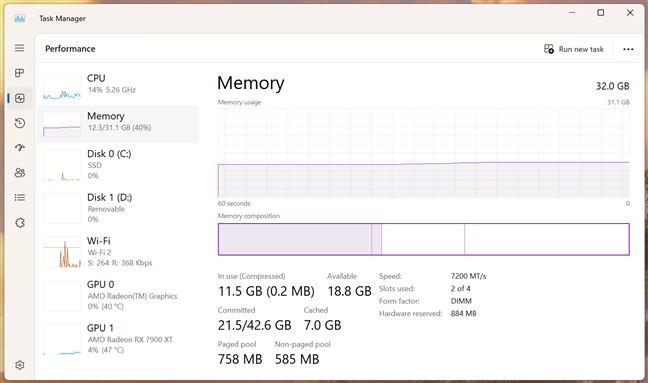Viewport: 648px width, 383px height.
Task: Open the Users page icon
Action: pos(19,173)
